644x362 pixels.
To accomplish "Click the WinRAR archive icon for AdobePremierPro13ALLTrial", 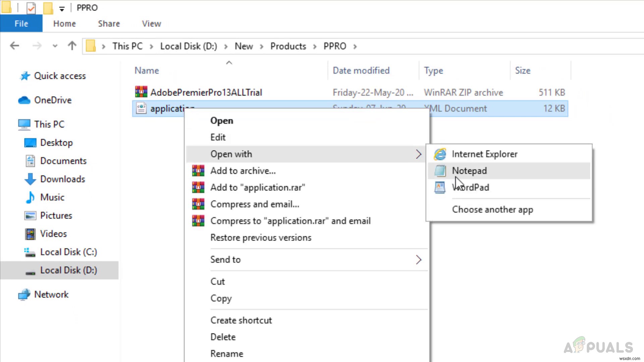I will (140, 92).
